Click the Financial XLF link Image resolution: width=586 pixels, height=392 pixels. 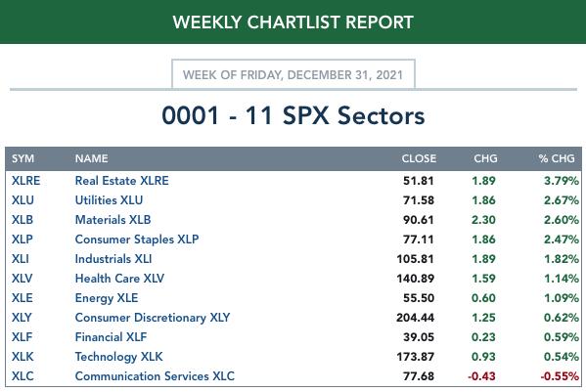pyautogui.click(x=111, y=336)
